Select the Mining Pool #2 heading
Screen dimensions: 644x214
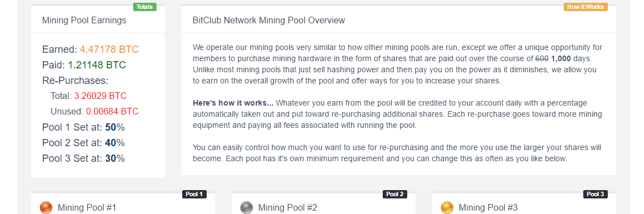[x=287, y=208]
